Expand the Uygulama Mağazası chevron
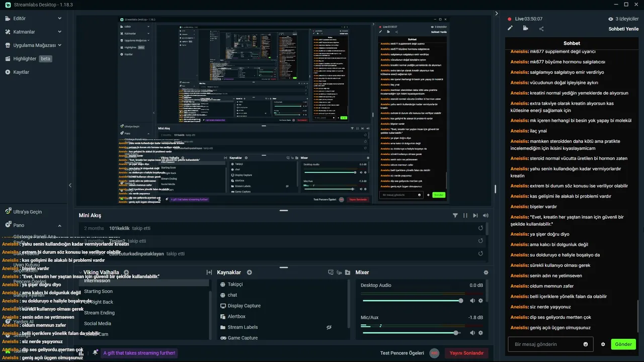This screenshot has width=644, height=362. tap(59, 45)
